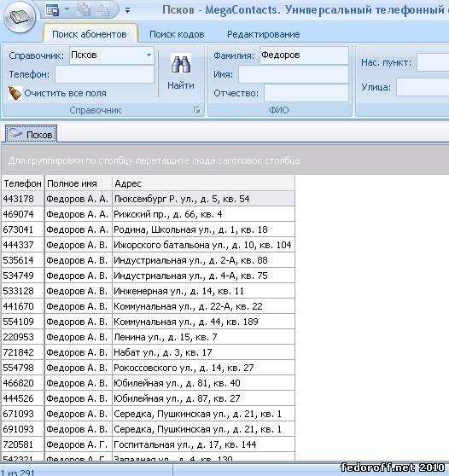The height and width of the screenshot is (476, 449).
Task: Click the brush icon beside Очистить все поля
Action: coord(15,93)
